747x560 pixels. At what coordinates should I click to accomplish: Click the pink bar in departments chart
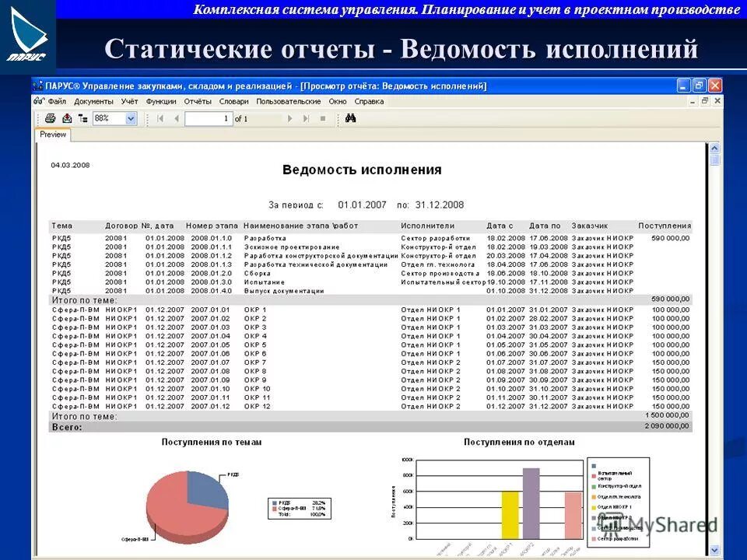point(573,516)
